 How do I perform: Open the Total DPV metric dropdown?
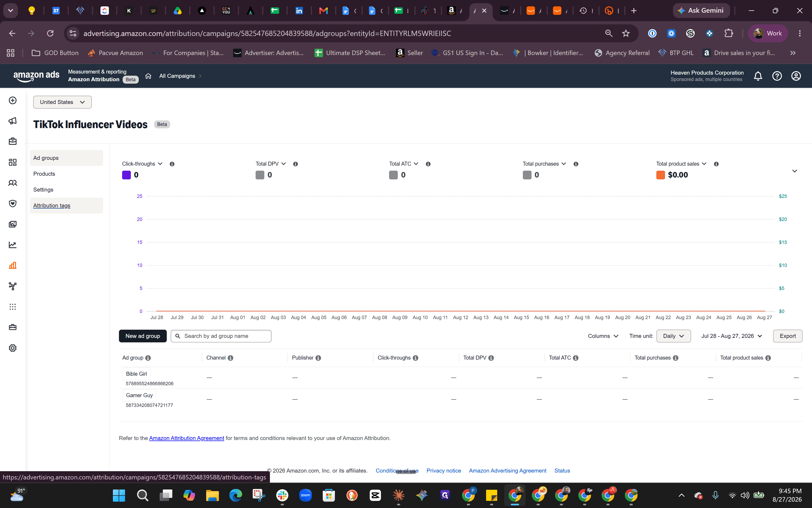point(271,164)
